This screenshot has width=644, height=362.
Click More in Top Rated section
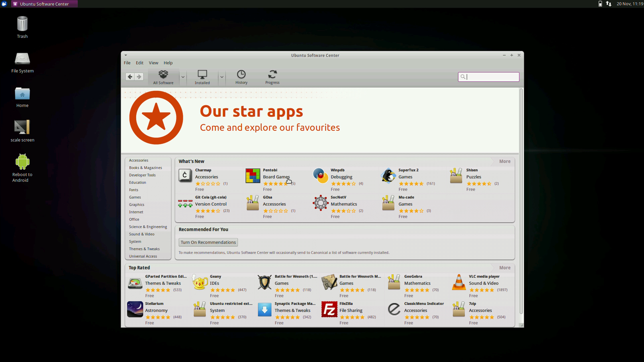(x=504, y=268)
